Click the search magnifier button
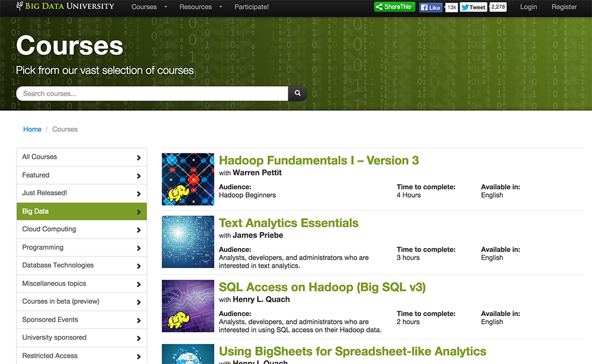 [x=298, y=94]
